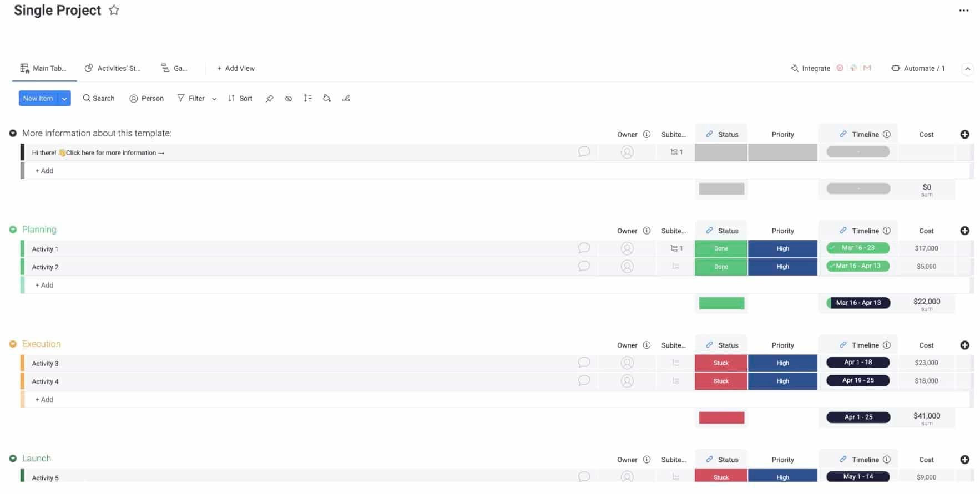
Task: Open High priority dropdown for Activity 3
Action: (782, 363)
